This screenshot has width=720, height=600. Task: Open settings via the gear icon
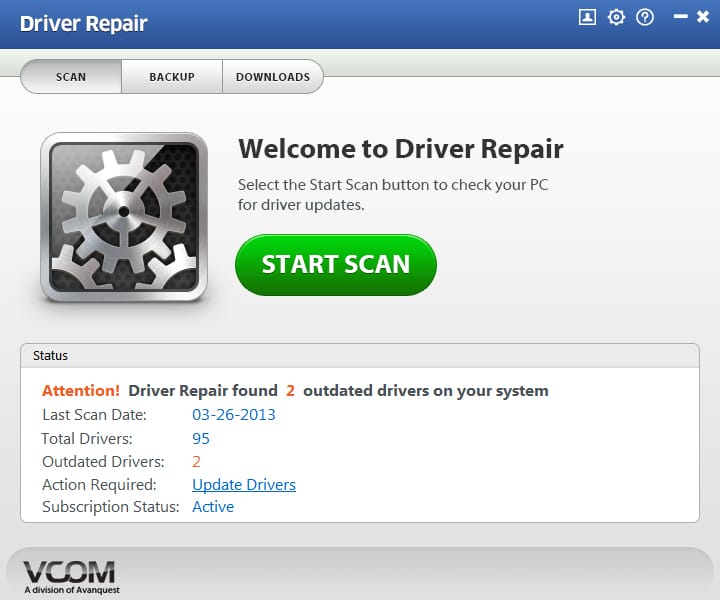pos(616,17)
